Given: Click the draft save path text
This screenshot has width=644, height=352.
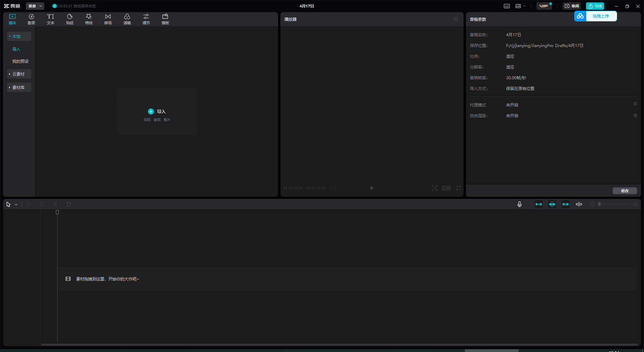Looking at the screenshot, I should [545, 46].
